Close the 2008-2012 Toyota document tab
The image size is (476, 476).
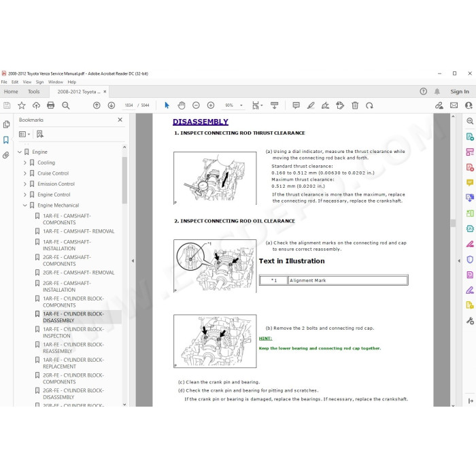(x=105, y=91)
